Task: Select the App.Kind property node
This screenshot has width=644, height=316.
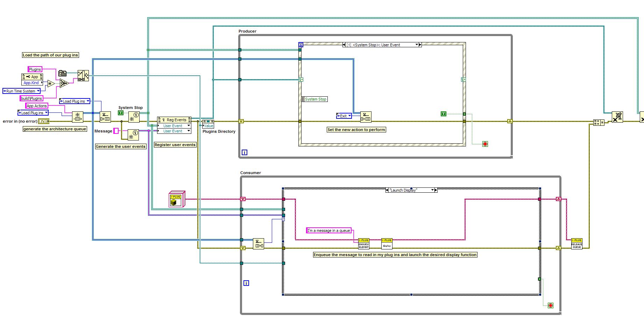Action: (x=32, y=80)
